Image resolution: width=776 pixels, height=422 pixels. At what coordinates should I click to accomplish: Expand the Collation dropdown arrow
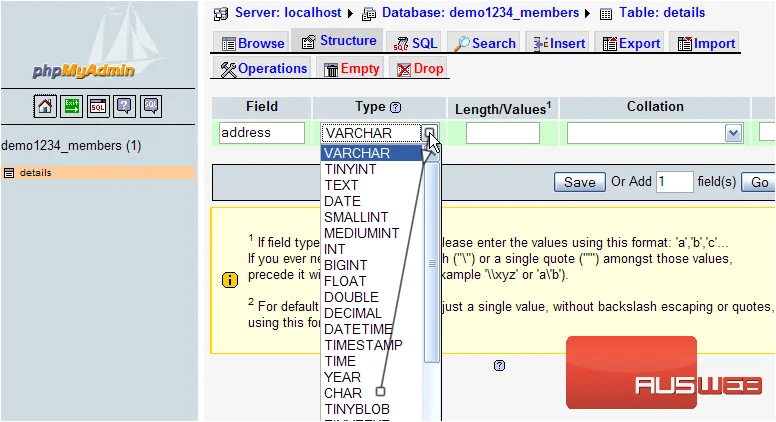tap(733, 133)
